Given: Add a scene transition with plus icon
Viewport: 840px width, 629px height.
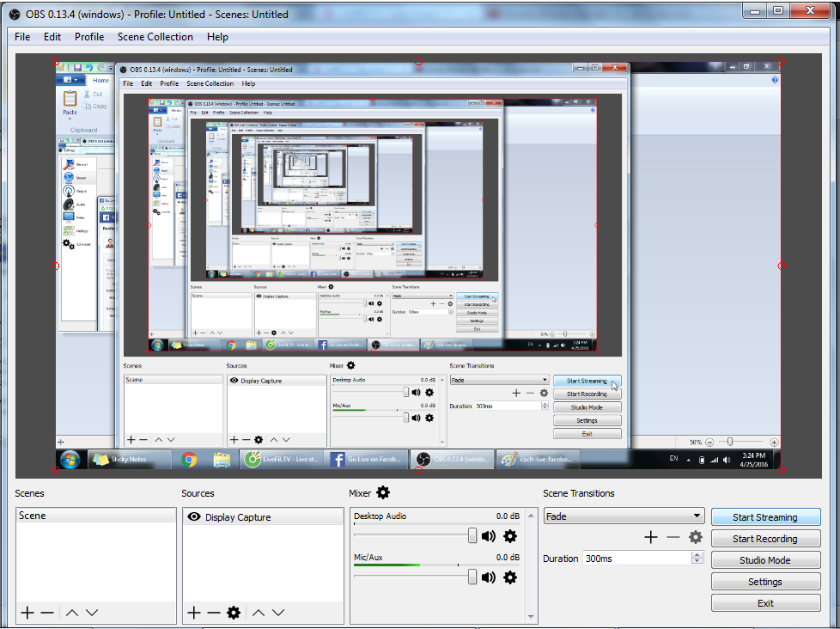Looking at the screenshot, I should 651,537.
